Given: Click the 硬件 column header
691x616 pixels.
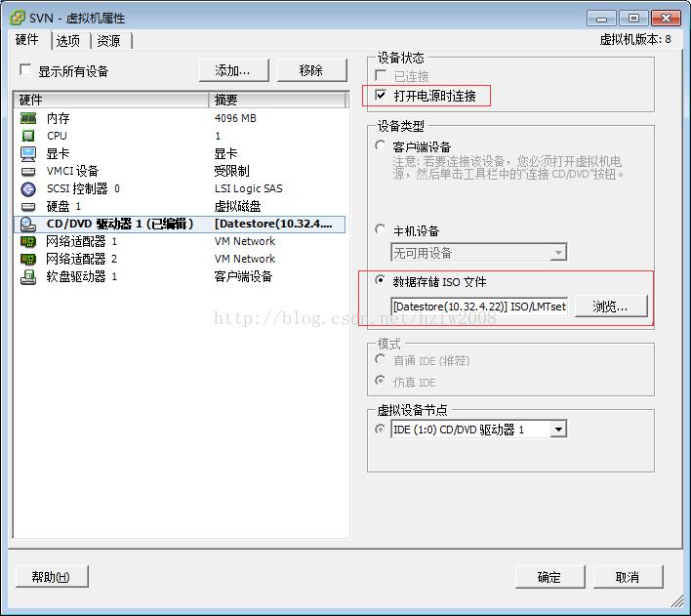Looking at the screenshot, I should [x=111, y=101].
